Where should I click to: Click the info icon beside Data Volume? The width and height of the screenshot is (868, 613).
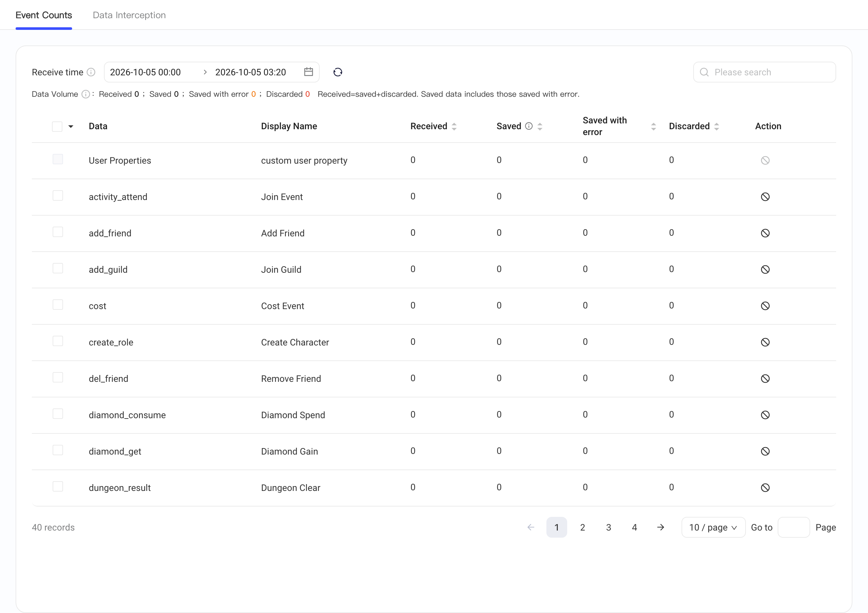(86, 94)
